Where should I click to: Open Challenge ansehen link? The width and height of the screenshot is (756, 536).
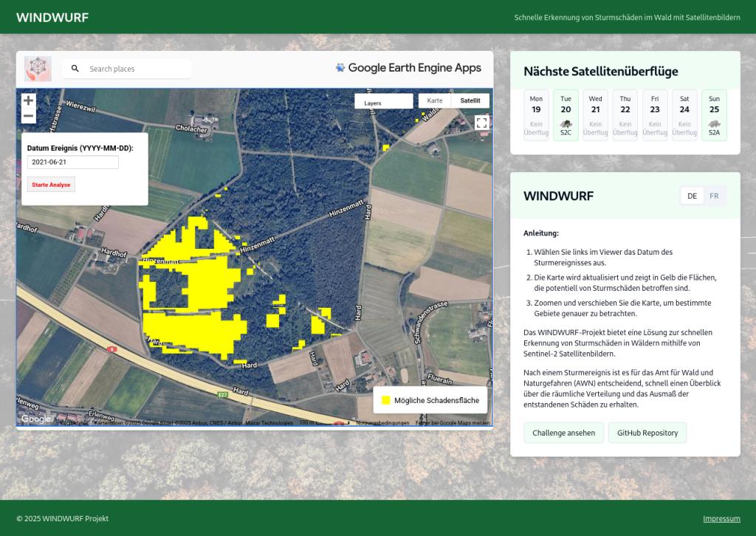pos(563,433)
